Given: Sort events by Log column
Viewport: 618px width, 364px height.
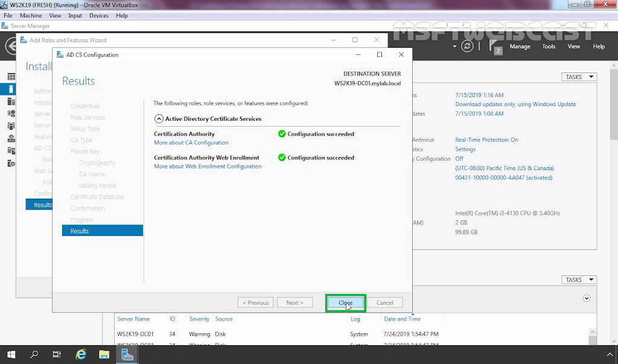Looking at the screenshot, I should (355, 319).
